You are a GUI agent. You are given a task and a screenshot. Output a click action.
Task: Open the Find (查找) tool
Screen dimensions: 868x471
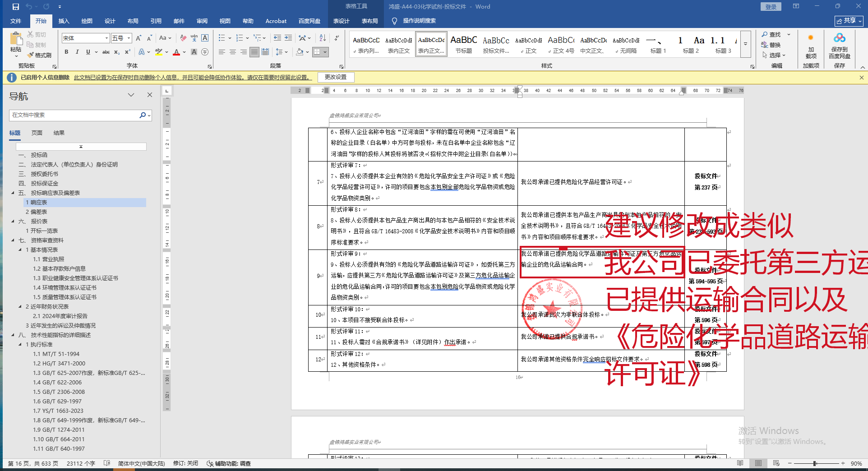[x=771, y=34]
